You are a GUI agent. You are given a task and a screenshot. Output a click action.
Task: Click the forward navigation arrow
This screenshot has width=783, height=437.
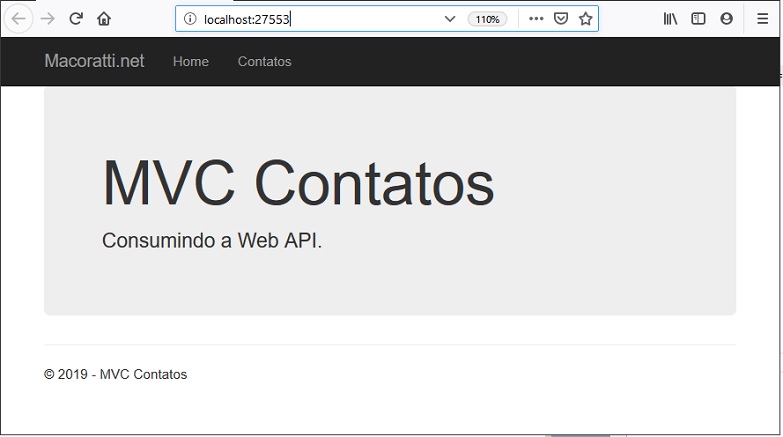tap(48, 19)
